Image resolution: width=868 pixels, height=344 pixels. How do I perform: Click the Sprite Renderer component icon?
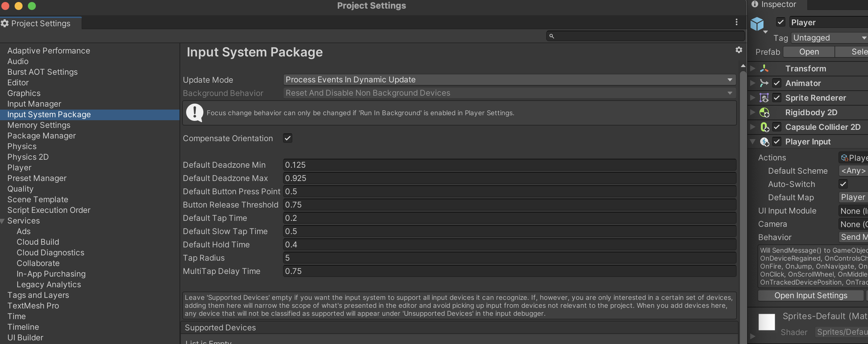[x=764, y=98]
